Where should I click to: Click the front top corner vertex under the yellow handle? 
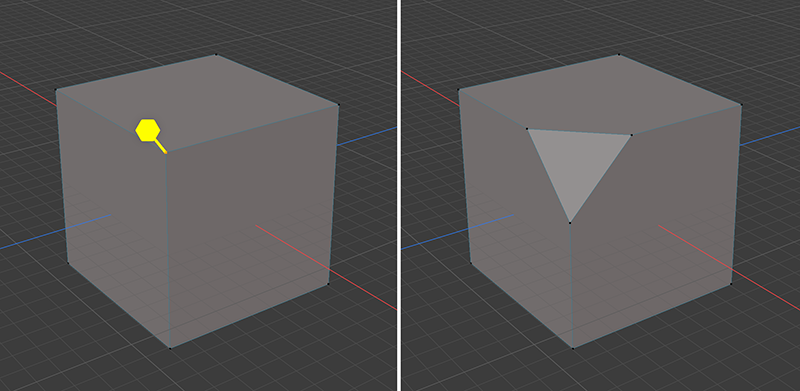coord(166,152)
